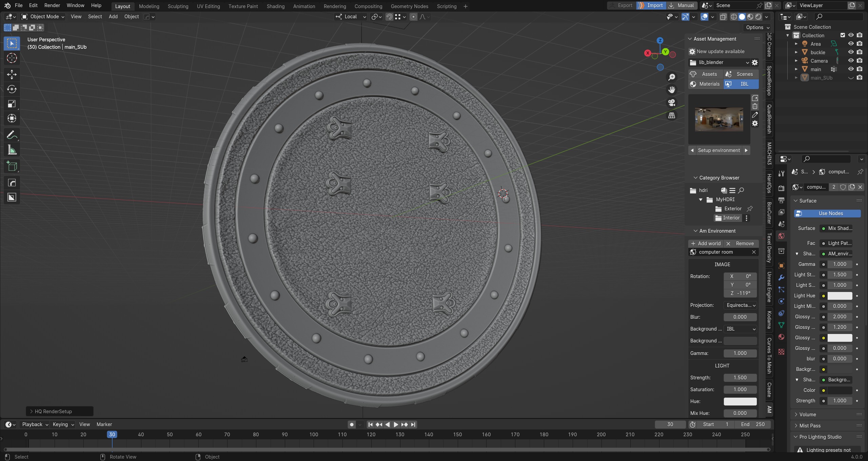Open the Render properties tab
The image size is (868, 461).
pyautogui.click(x=781, y=188)
